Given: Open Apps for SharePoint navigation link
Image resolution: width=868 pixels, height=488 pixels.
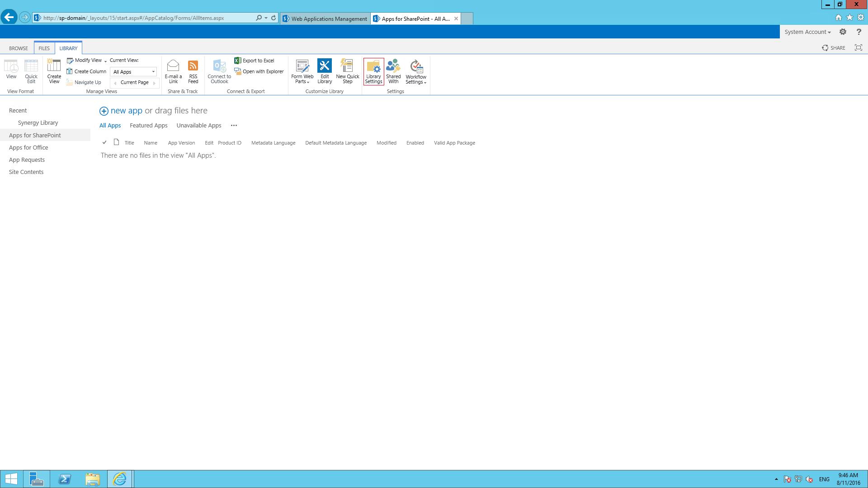Looking at the screenshot, I should pos(35,136).
